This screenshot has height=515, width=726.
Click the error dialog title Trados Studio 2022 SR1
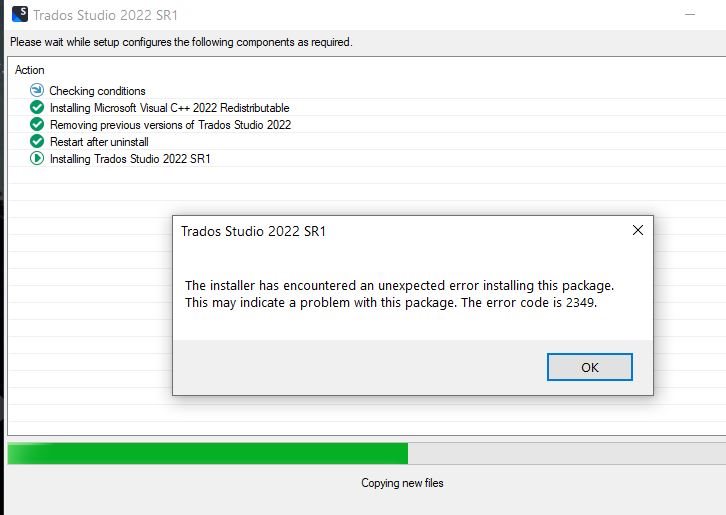pyautogui.click(x=253, y=231)
